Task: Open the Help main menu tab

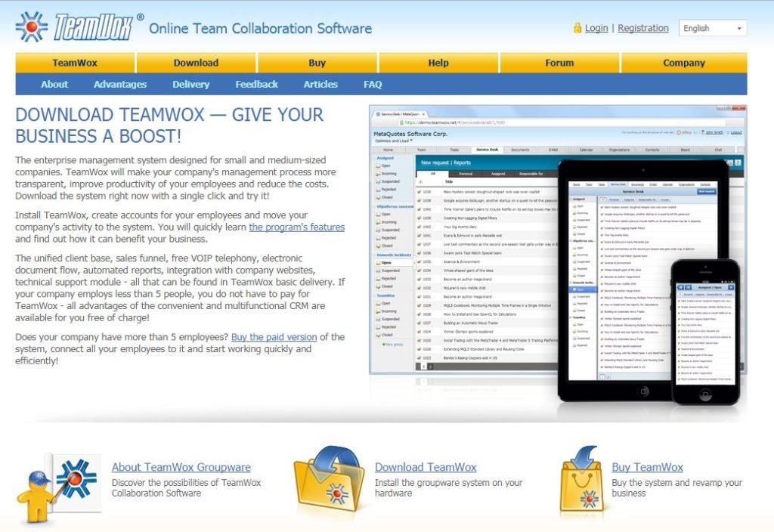Action: 438,63
